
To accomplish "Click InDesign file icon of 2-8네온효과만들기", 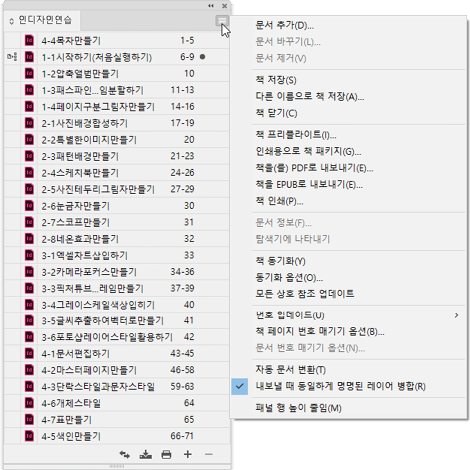I will coord(29,239).
